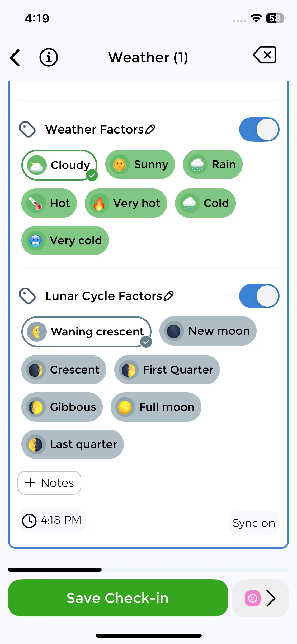Image resolution: width=297 pixels, height=644 pixels.
Task: Deselect the Cloudy weather chip
Action: click(59, 165)
